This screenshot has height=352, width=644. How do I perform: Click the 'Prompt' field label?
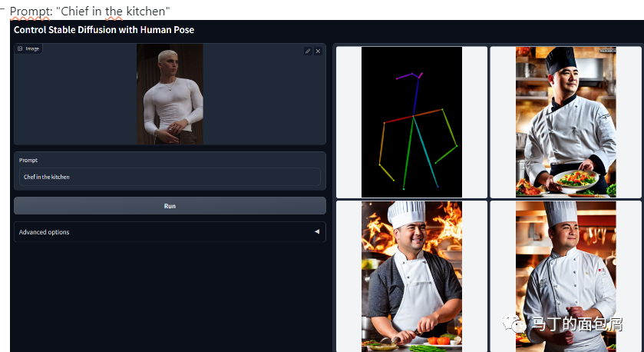coord(28,161)
